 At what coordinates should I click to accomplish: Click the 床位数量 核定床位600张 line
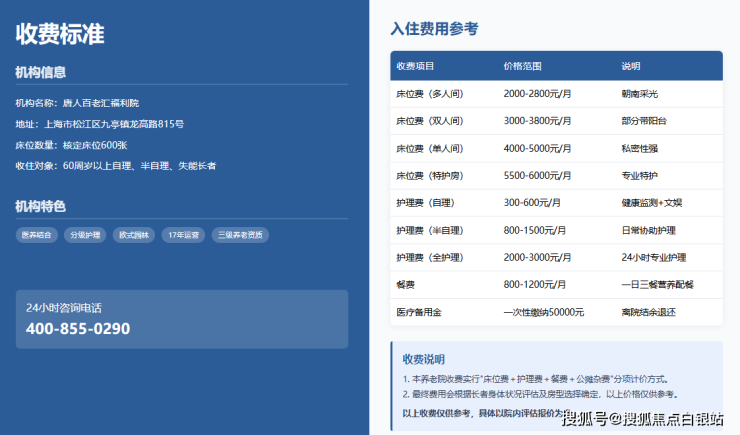coord(71,145)
